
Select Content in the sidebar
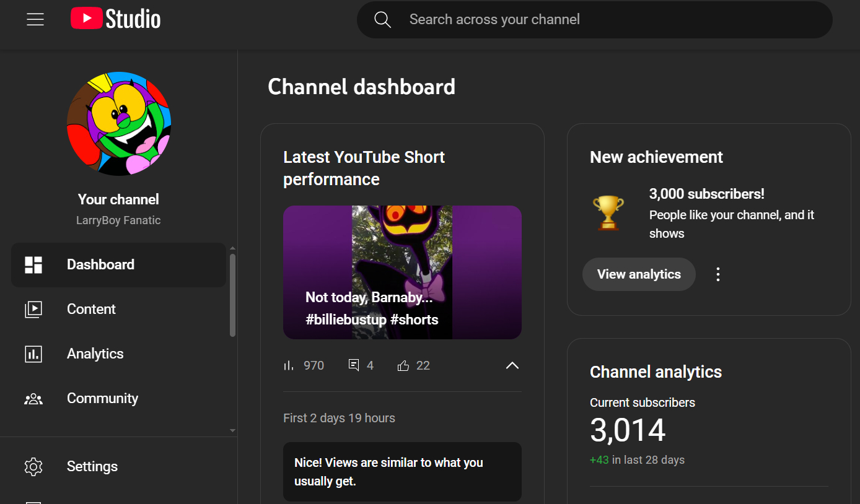pos(91,310)
